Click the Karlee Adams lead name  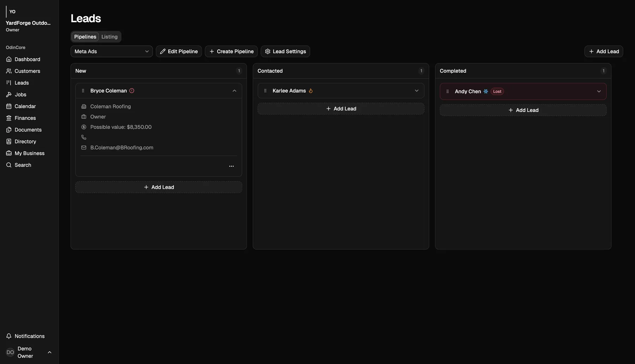(x=289, y=91)
